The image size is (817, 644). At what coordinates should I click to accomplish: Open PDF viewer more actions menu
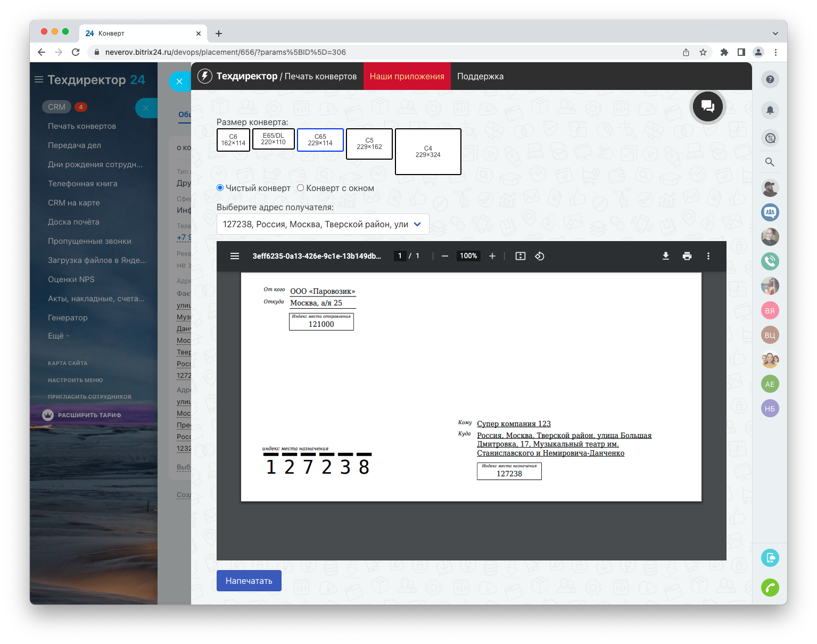tap(708, 256)
